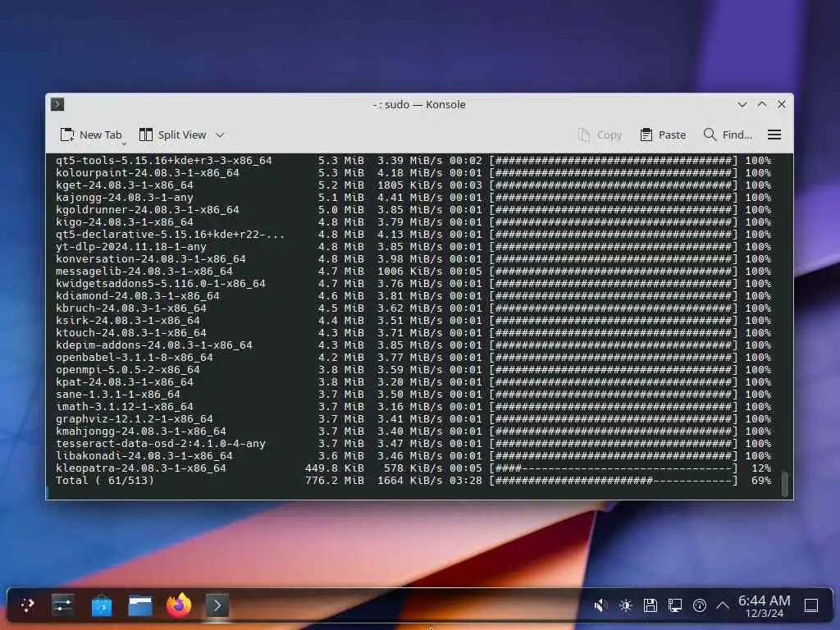Image resolution: width=840 pixels, height=630 pixels.
Task: Click the kmahjongg-24.08.3-1-x86_64 text
Action: pyautogui.click(x=141, y=431)
